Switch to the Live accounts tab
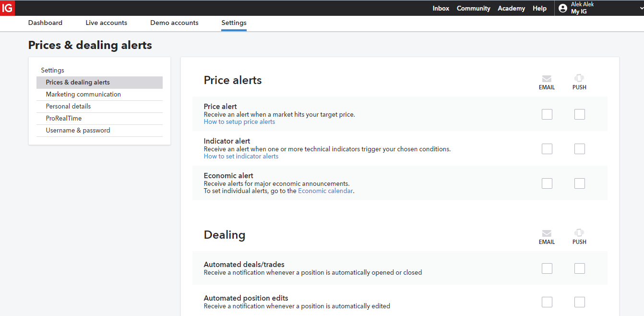This screenshot has height=316, width=644. (x=107, y=23)
